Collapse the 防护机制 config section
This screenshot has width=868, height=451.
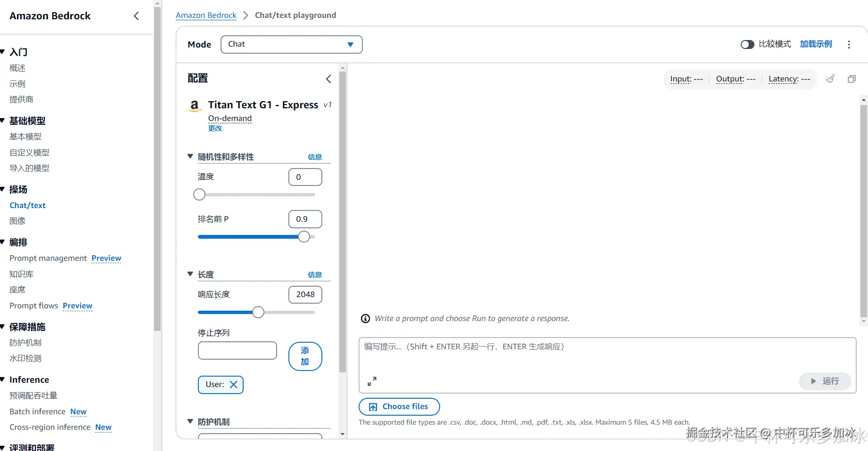[x=190, y=421]
